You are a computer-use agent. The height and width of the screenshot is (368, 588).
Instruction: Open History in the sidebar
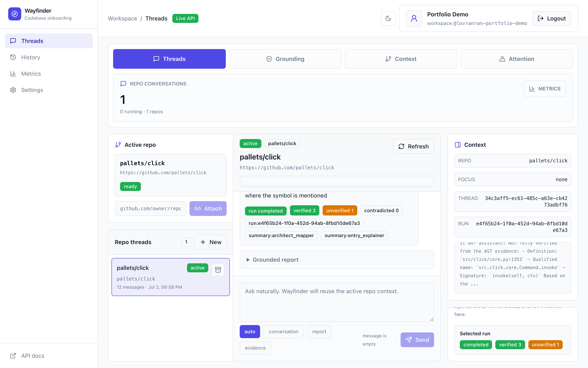(x=49, y=57)
